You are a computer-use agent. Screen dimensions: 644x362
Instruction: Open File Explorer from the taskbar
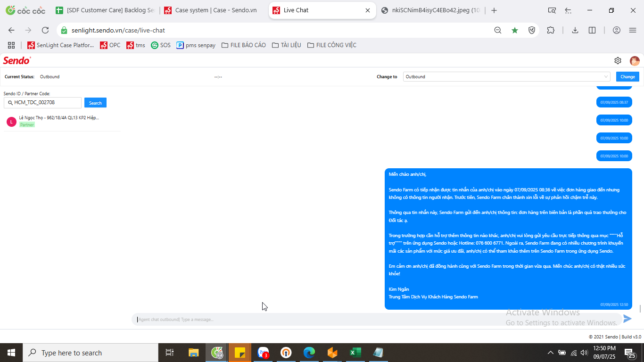tap(194, 353)
